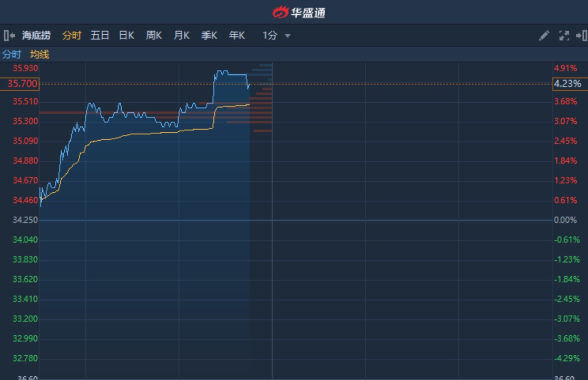Open the 日K daily candlestick chart
The width and height of the screenshot is (588, 380).
coord(126,36)
